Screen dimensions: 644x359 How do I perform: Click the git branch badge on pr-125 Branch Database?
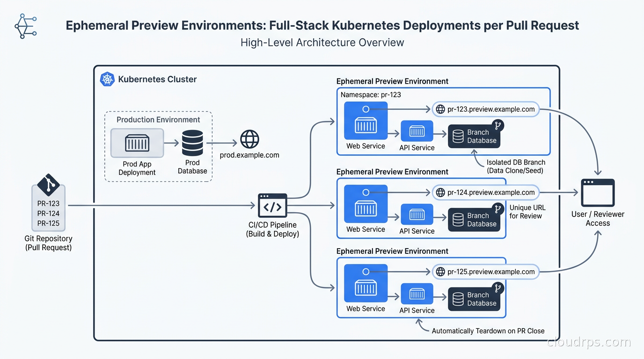498,288
